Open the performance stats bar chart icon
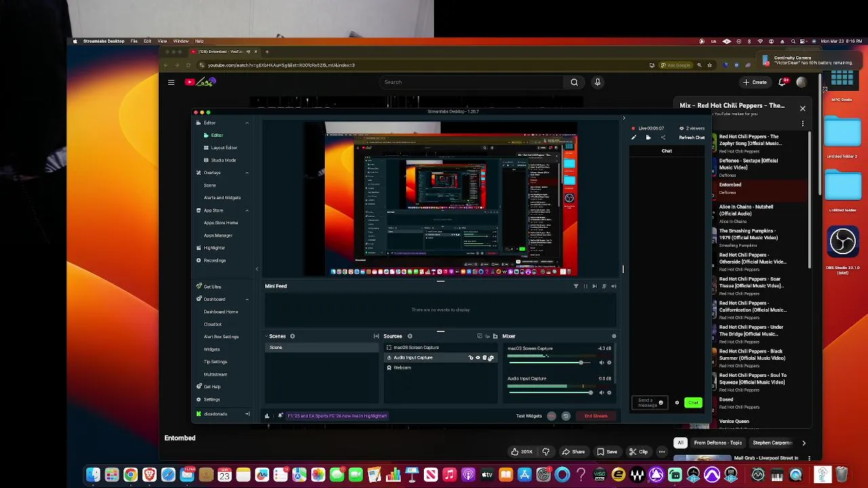The width and height of the screenshot is (868, 488). tap(267, 416)
